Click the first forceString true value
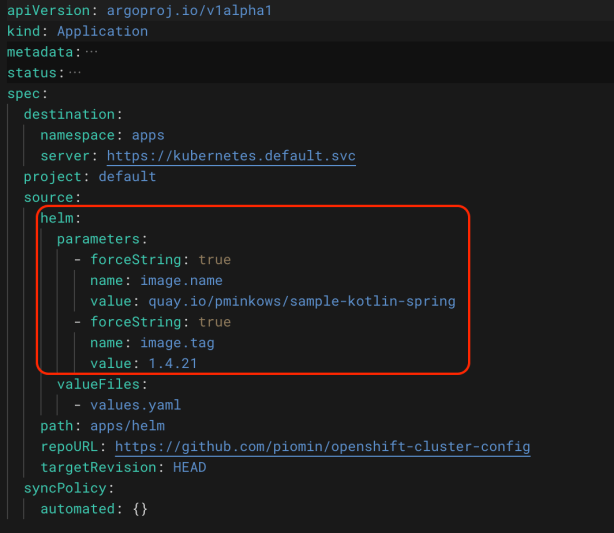This screenshot has width=614, height=533. (214, 260)
